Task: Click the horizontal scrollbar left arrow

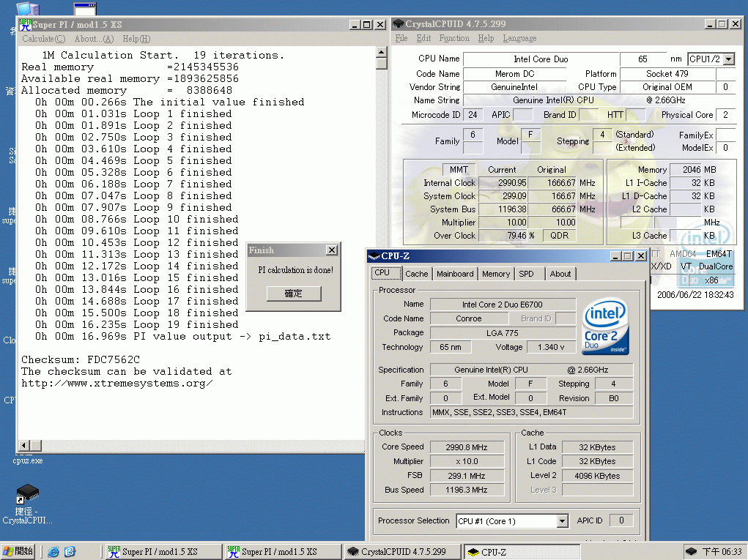Action: pyautogui.click(x=24, y=446)
